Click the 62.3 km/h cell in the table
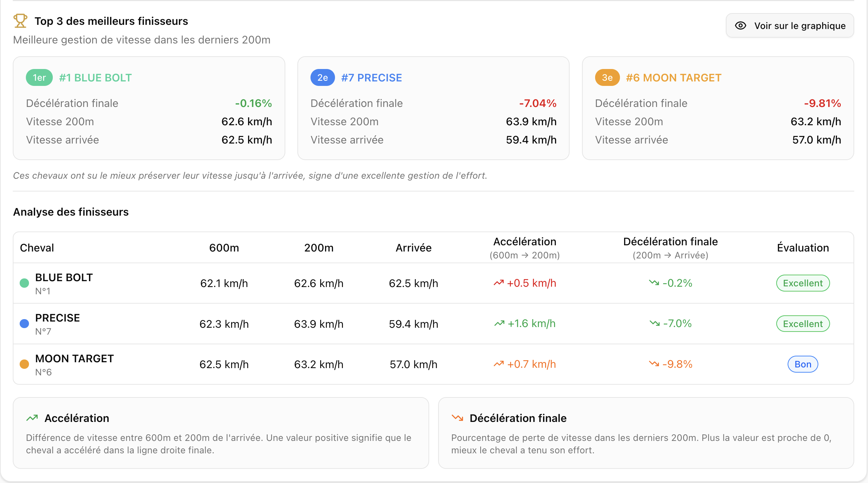Image resolution: width=868 pixels, height=483 pixels. [x=224, y=324]
